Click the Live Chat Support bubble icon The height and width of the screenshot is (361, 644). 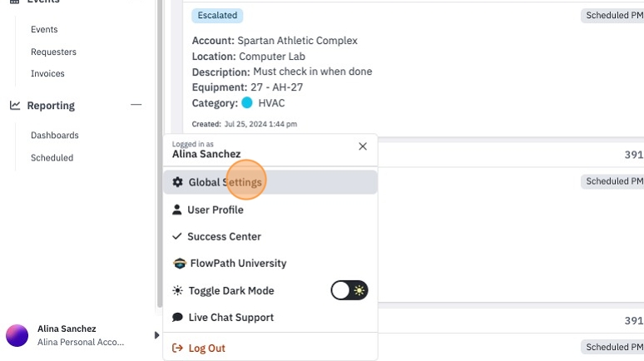pos(177,317)
